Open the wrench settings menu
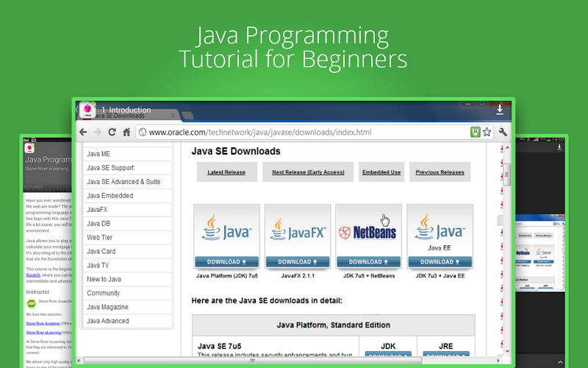This screenshot has width=588, height=368. pyautogui.click(x=503, y=132)
